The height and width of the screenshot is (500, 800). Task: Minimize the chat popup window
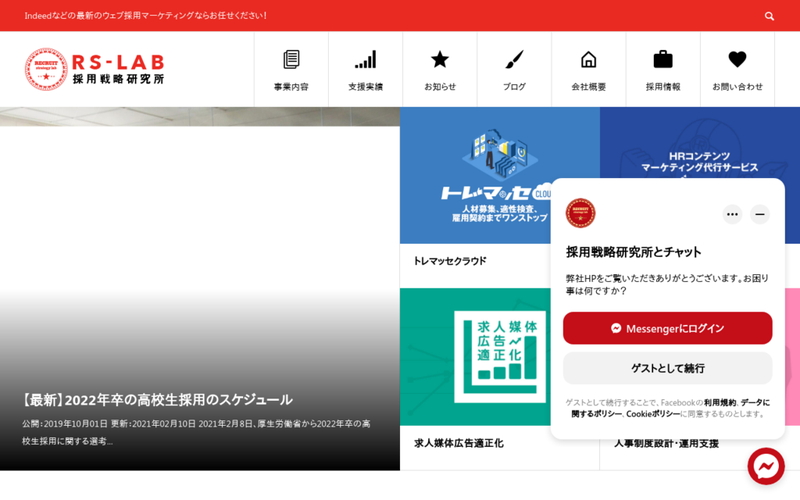(x=760, y=214)
